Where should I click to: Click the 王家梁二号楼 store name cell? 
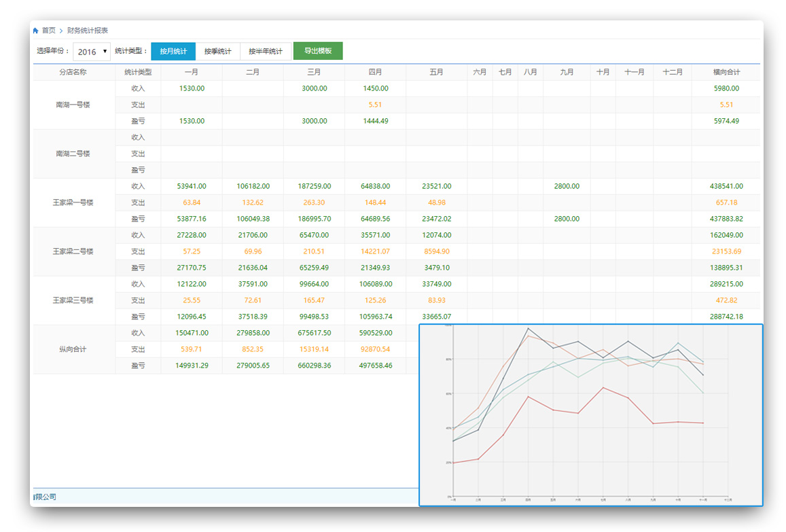tap(73, 251)
